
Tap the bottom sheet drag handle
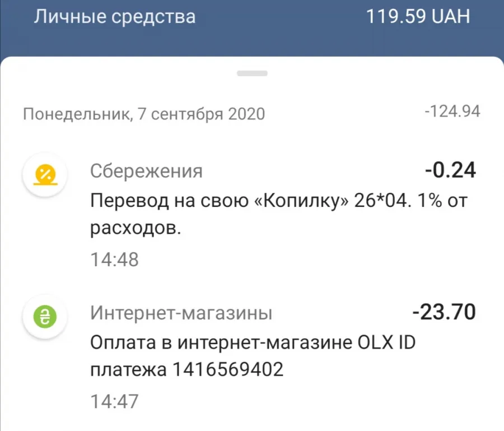pyautogui.click(x=252, y=73)
